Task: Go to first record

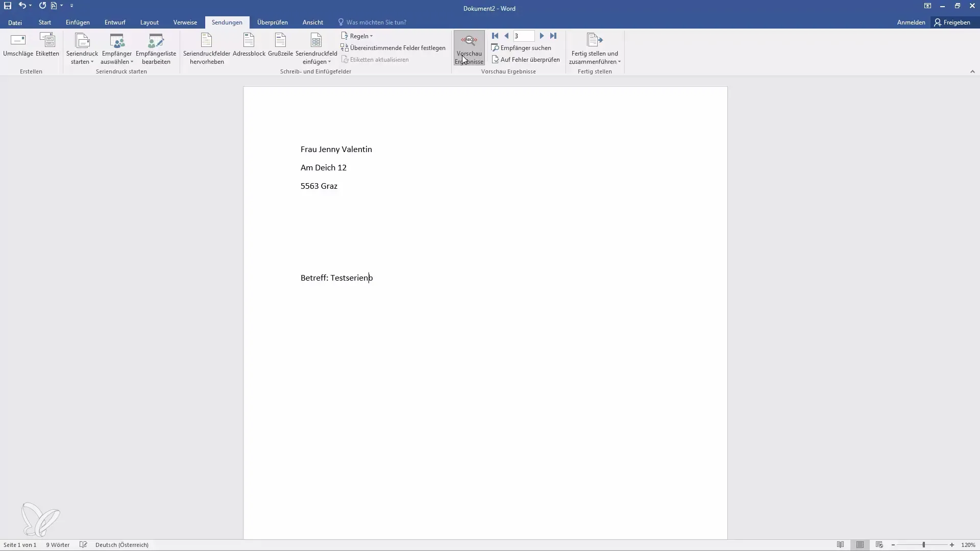Action: pyautogui.click(x=495, y=36)
